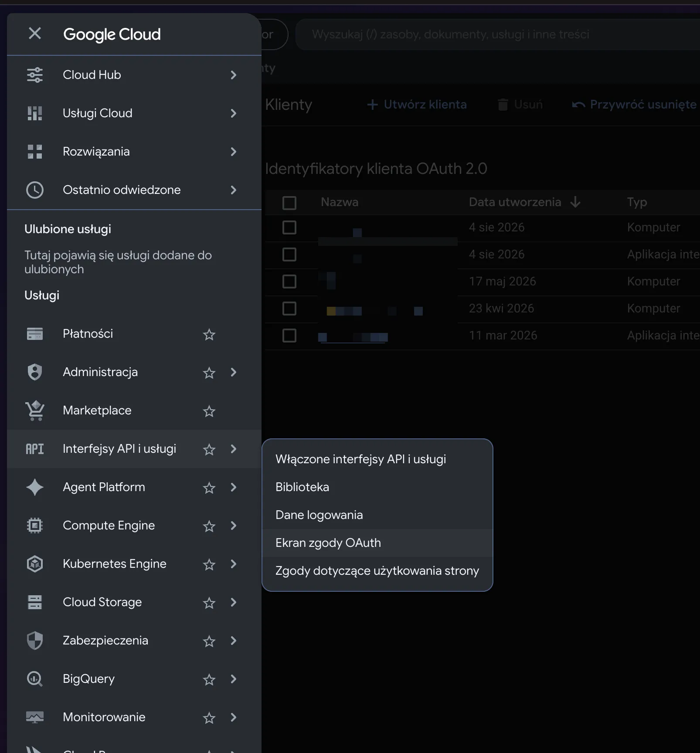Star Cloud Storage as favorite
This screenshot has height=753, width=700.
(x=209, y=603)
